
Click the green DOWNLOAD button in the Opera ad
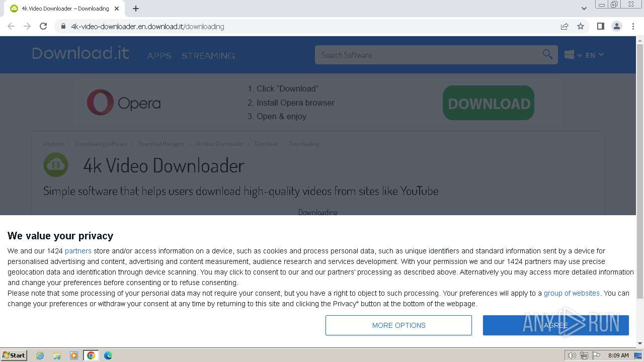coord(489,103)
